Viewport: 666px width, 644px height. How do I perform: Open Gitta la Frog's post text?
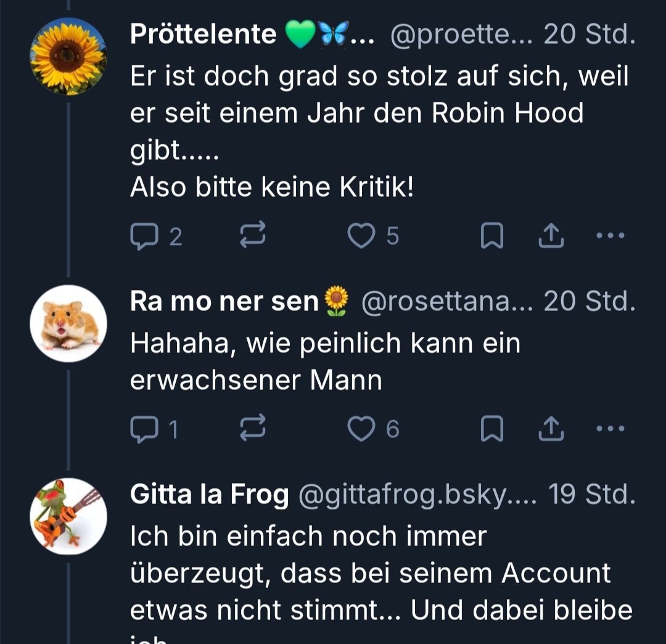(370, 573)
